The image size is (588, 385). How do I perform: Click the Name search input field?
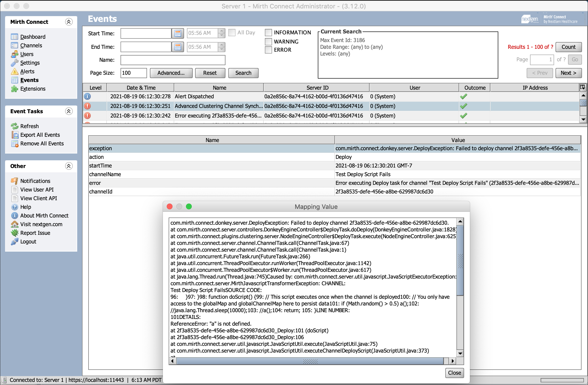click(x=173, y=60)
